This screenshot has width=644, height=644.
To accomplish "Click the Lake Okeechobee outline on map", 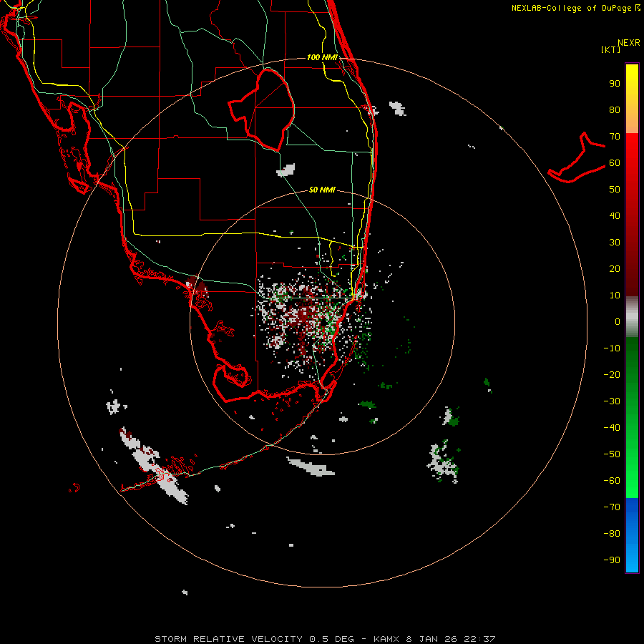I will (261, 109).
